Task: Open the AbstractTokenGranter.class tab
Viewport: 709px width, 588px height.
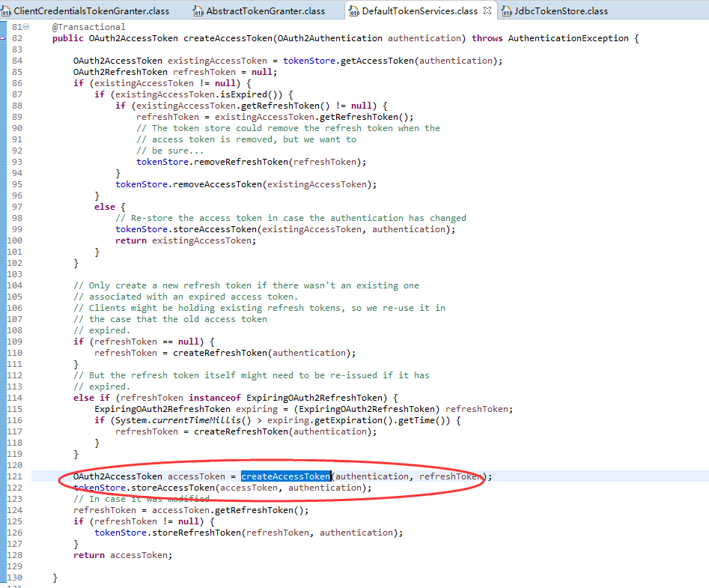Action: point(260,10)
